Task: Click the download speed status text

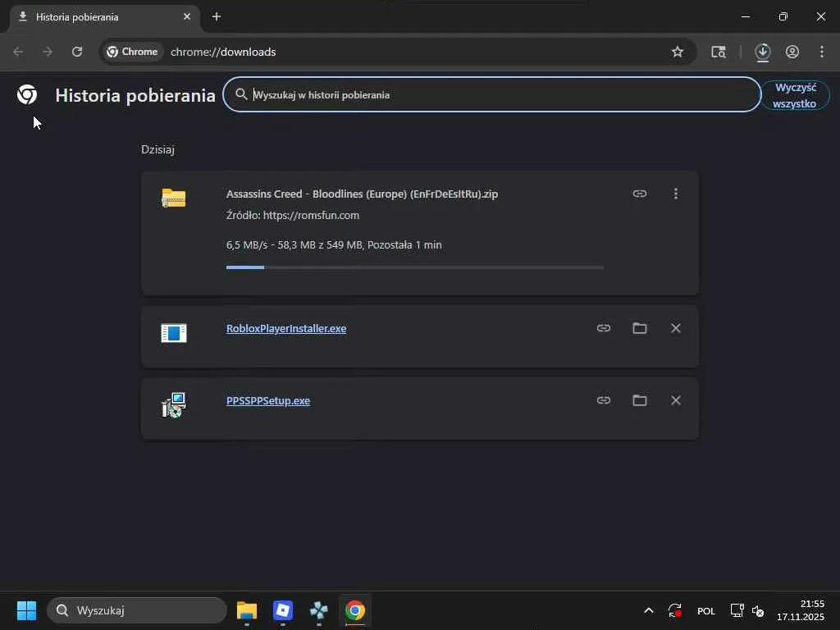Action: tap(334, 244)
